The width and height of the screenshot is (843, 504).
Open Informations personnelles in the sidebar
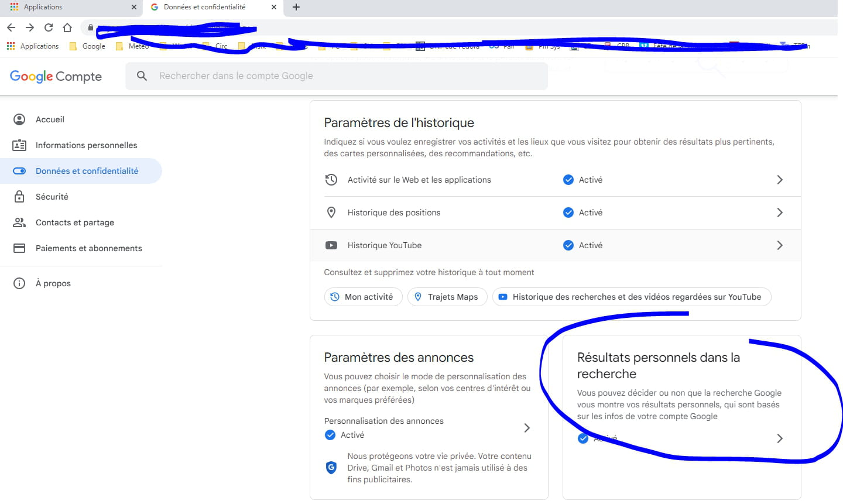coord(81,145)
